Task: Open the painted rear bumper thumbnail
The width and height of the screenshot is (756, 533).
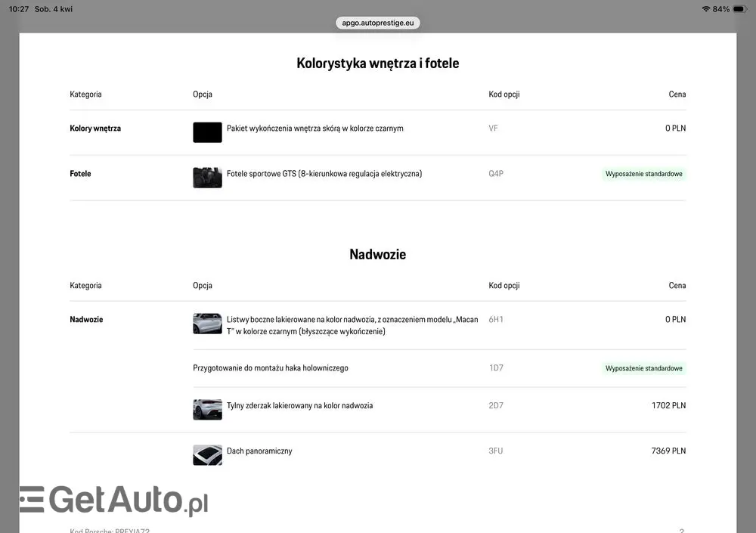Action: click(207, 409)
